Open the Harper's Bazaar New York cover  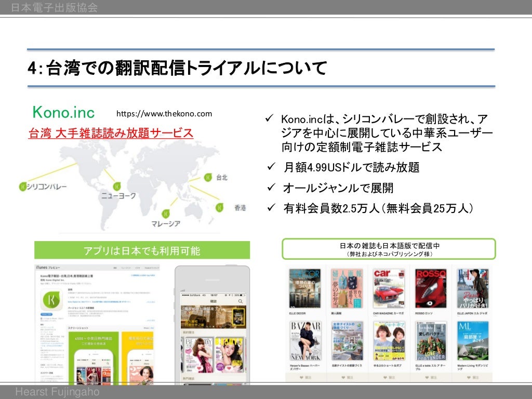point(305,341)
